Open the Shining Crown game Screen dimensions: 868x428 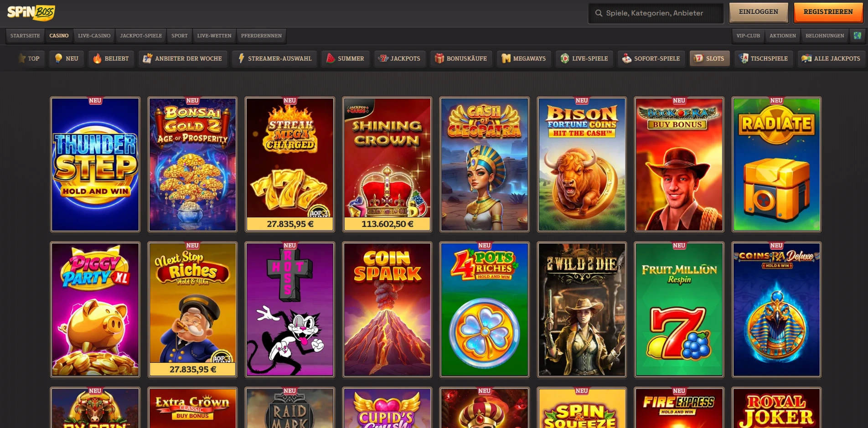coord(387,165)
